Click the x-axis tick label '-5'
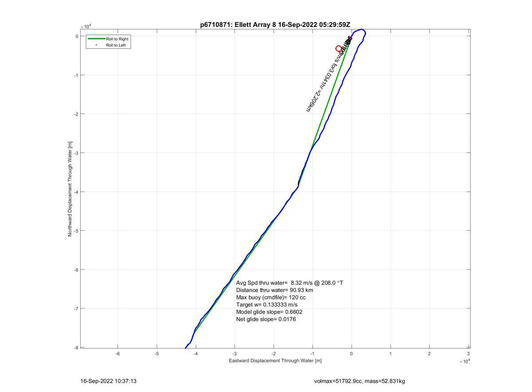The width and height of the screenshot is (532, 392). click(x=156, y=353)
